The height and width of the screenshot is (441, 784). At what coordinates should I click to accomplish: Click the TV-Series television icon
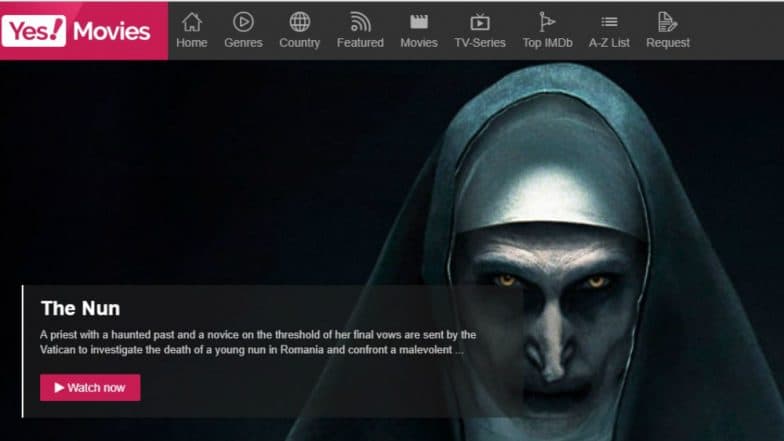tap(480, 22)
